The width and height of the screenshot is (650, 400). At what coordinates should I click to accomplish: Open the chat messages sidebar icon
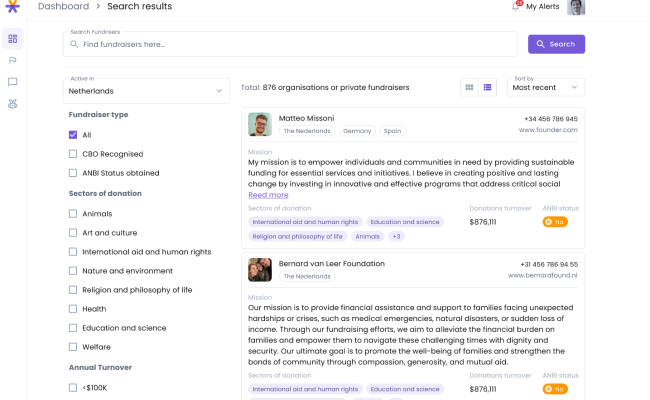[12, 82]
